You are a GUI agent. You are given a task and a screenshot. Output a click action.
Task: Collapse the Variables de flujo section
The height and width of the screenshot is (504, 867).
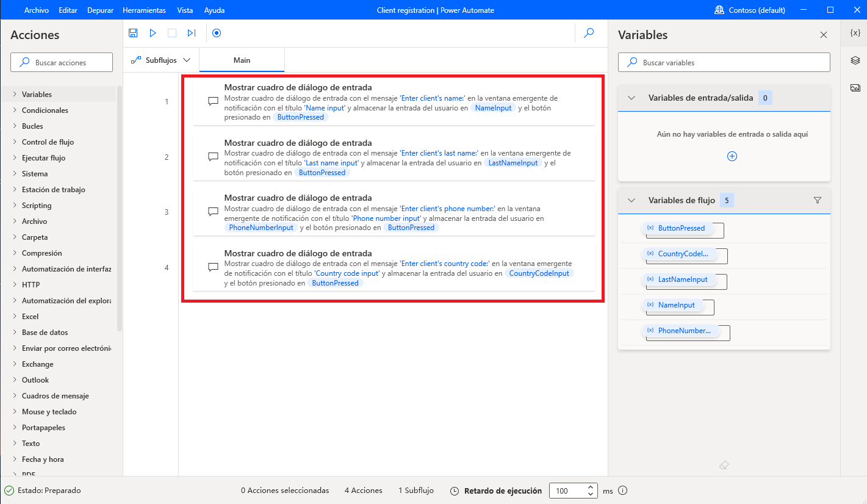click(630, 200)
